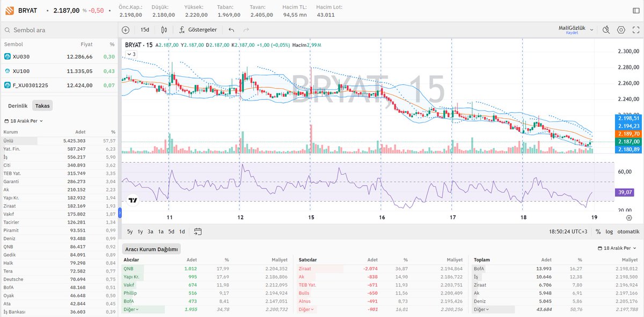
Task: Toggle otomatik auto scale
Action: tap(628, 232)
